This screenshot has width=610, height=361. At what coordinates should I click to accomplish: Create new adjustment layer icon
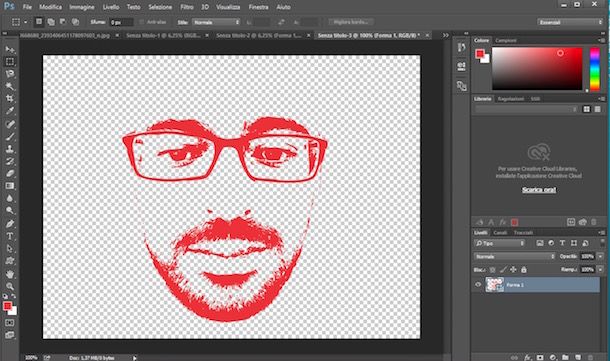[x=553, y=357]
